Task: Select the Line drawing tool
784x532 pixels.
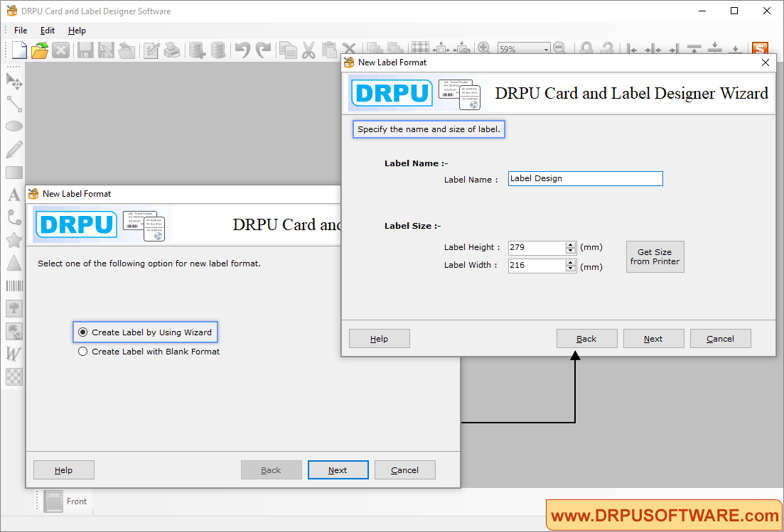Action: [14, 104]
